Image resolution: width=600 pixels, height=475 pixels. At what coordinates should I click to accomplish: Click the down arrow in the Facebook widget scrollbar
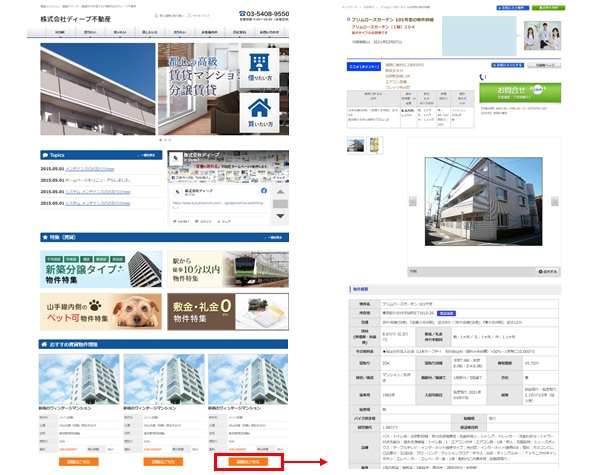tap(280, 216)
